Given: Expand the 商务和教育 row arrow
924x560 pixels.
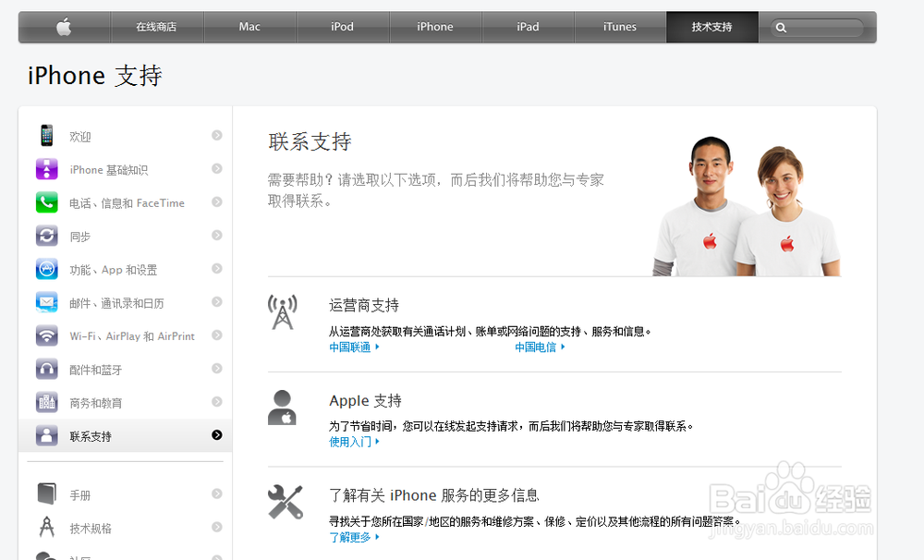Looking at the screenshot, I should coord(217,401).
